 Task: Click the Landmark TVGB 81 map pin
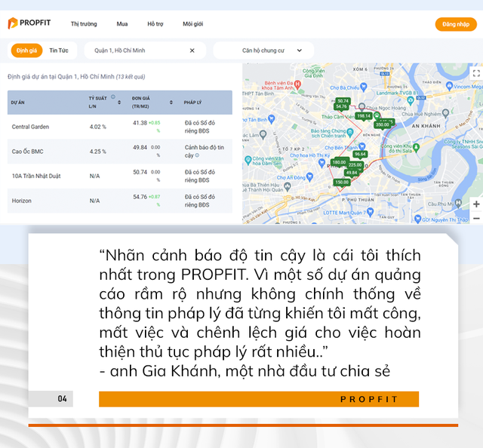tap(411, 100)
